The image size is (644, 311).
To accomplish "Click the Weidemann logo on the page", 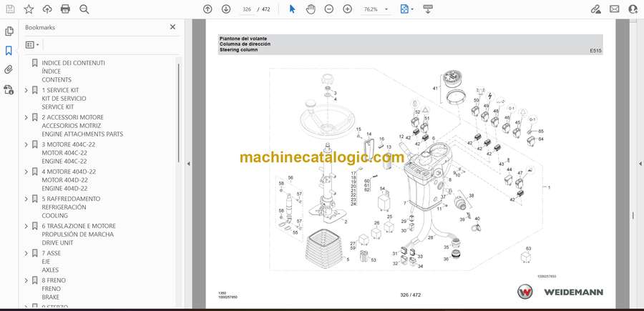I will click(560, 292).
